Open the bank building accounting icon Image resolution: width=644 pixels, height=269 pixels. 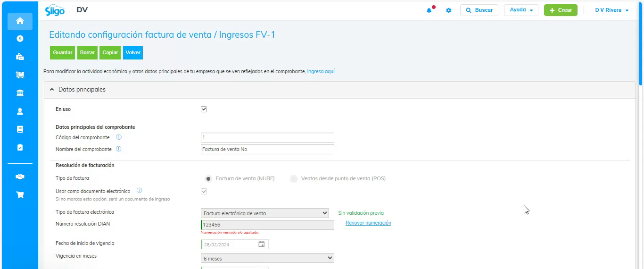20,93
